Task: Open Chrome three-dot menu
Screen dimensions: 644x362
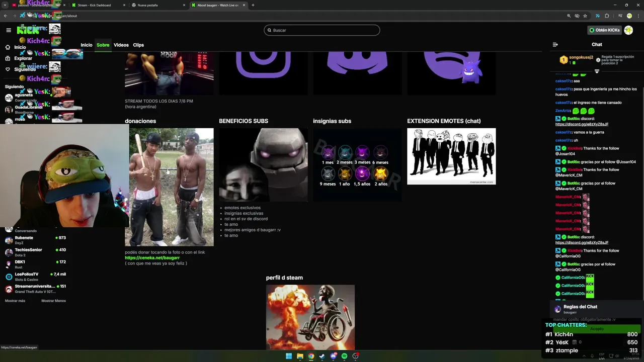Action: (x=638, y=16)
